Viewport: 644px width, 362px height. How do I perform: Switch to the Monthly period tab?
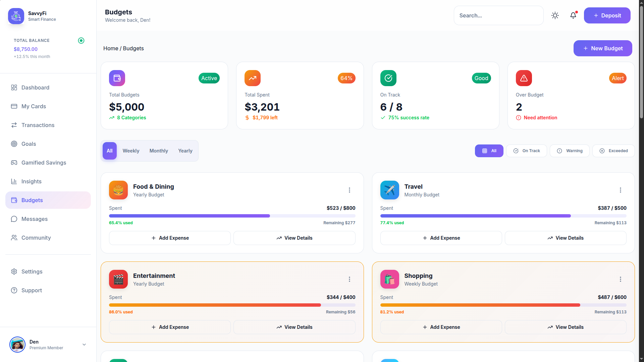159,151
